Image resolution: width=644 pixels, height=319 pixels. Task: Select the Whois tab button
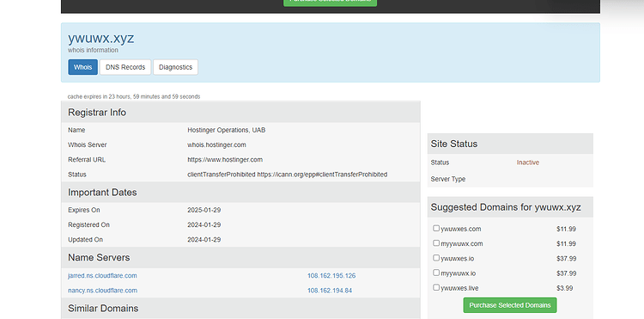[83, 67]
